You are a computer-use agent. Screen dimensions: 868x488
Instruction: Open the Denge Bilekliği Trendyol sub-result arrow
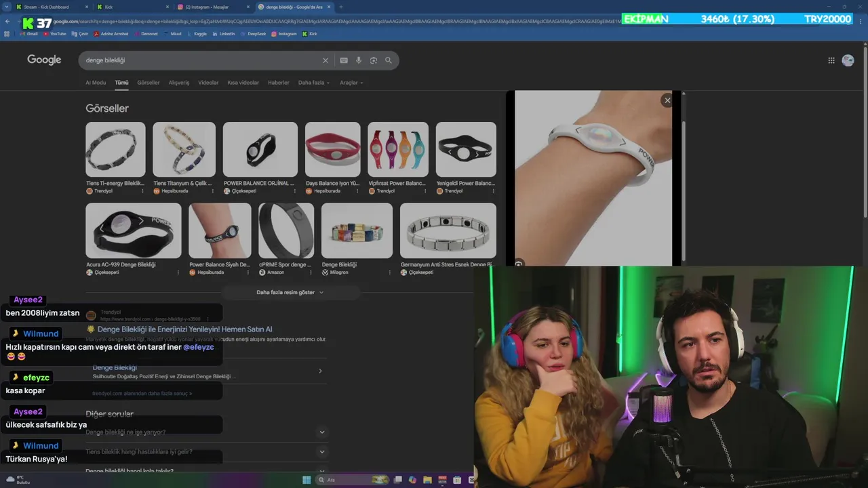tap(320, 371)
